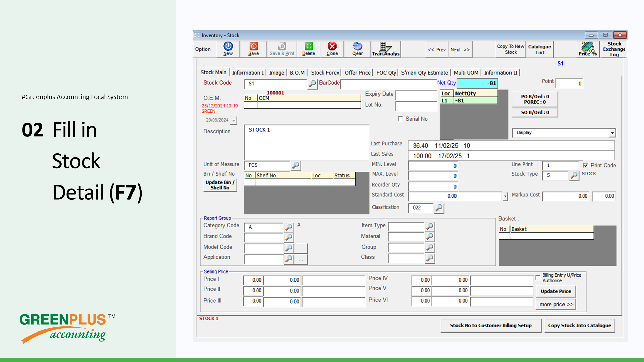Uncheck the Print Code checkbox

click(x=586, y=165)
